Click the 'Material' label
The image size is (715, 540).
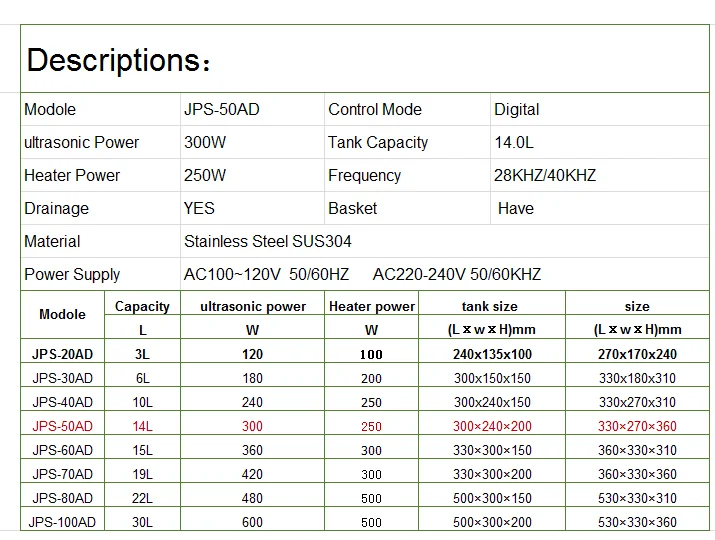click(52, 241)
